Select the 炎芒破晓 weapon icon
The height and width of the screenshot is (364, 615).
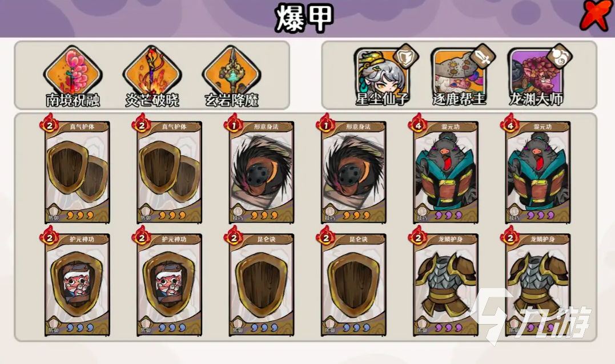click(152, 72)
